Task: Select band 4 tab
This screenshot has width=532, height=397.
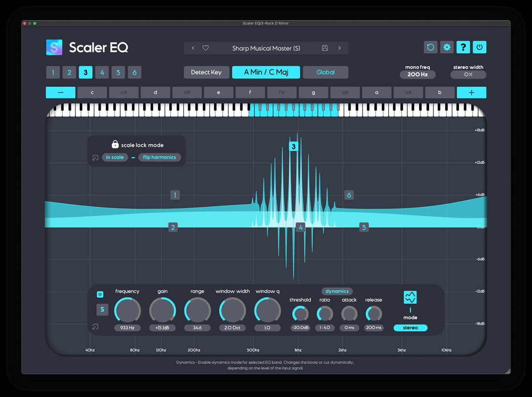Action: (x=102, y=72)
